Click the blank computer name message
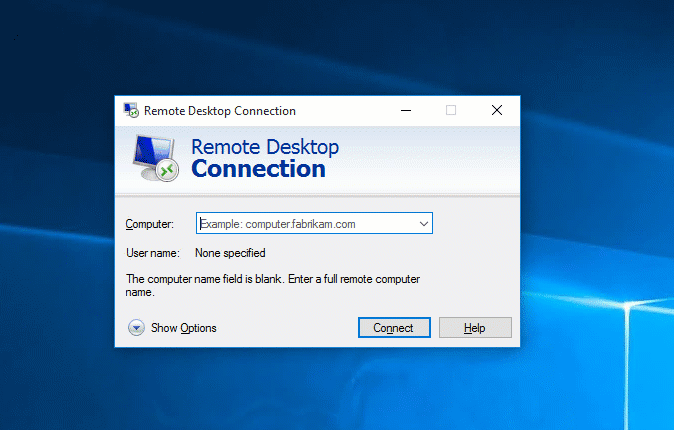Viewport: 674px width, 430px height. (x=273, y=286)
